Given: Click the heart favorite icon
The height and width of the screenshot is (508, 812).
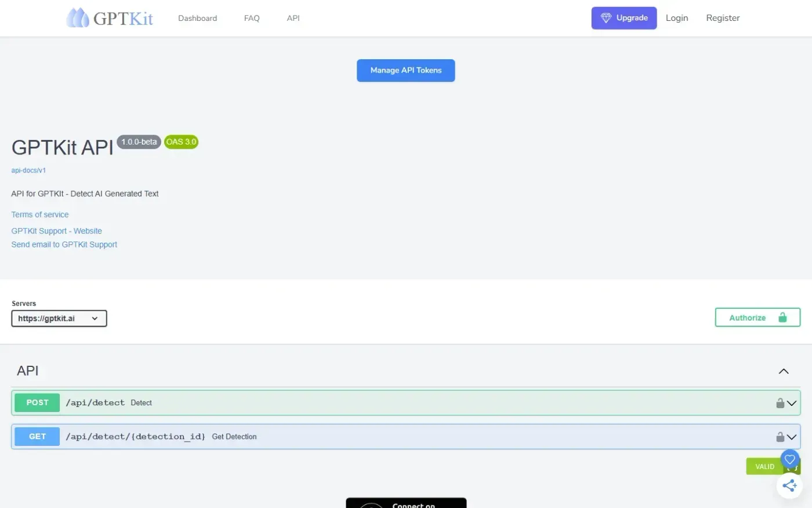Looking at the screenshot, I should pos(789,460).
